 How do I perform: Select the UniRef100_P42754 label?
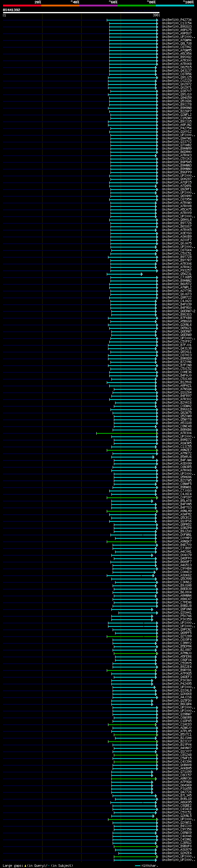click(x=177, y=128)
